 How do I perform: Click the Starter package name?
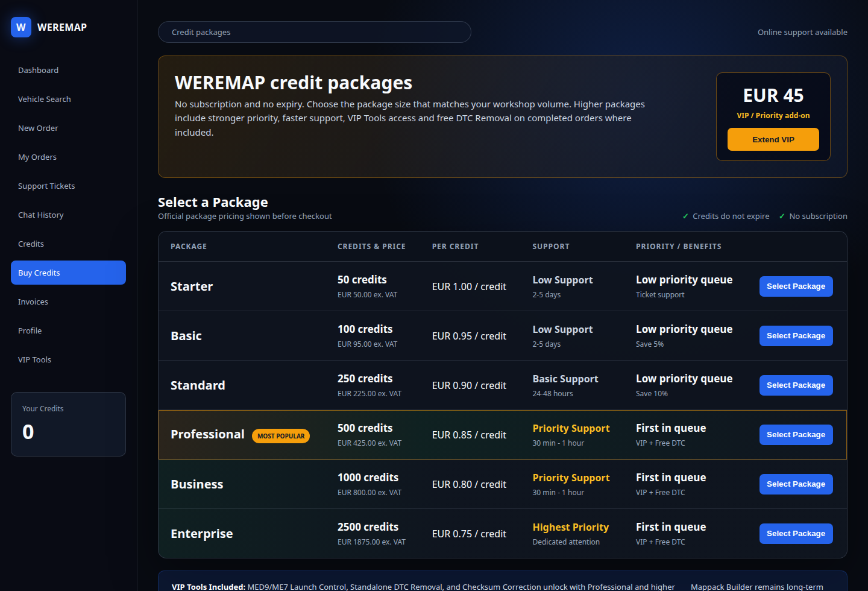pos(192,286)
